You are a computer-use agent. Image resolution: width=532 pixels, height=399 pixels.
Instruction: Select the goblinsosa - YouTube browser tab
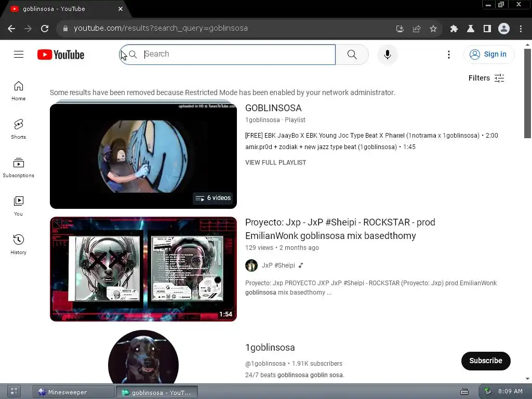coord(66,9)
